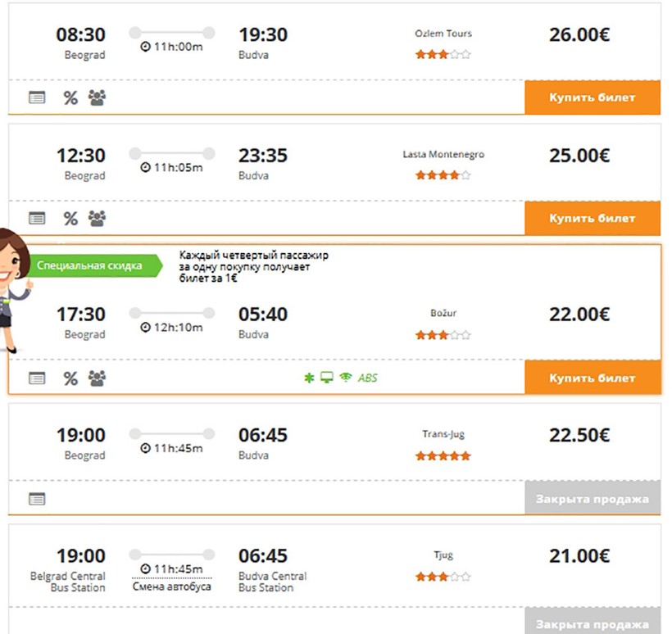Click the Ozlem Tours carrier name
The width and height of the screenshot is (672, 634).
(443, 34)
